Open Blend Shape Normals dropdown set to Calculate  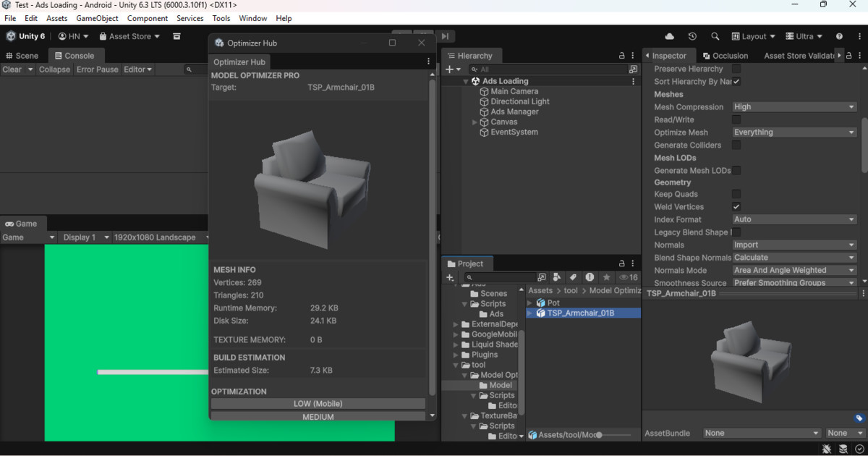(794, 258)
